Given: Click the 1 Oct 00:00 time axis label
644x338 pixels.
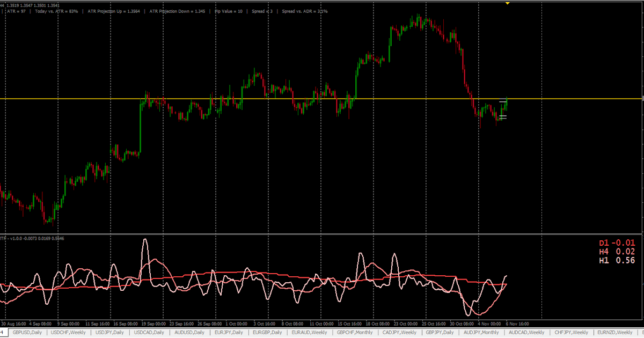Looking at the screenshot, I should [237, 324].
